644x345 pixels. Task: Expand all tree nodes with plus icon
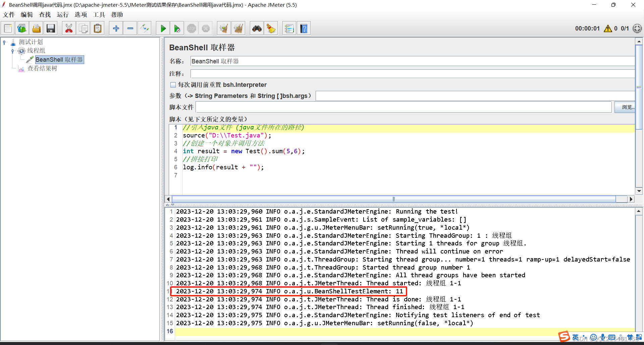coord(116,28)
